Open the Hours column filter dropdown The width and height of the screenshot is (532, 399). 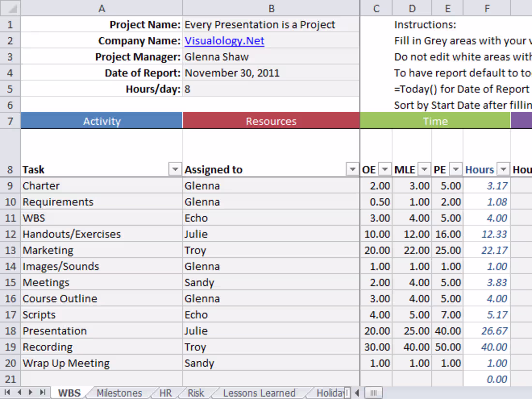point(503,169)
